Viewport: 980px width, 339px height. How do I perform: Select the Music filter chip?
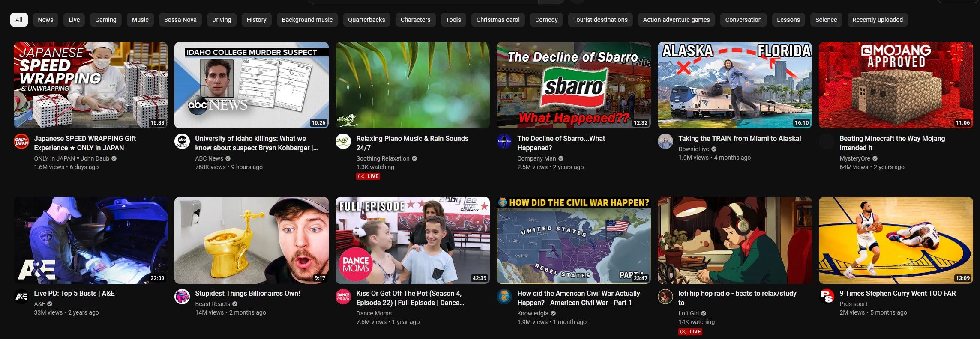tap(140, 20)
